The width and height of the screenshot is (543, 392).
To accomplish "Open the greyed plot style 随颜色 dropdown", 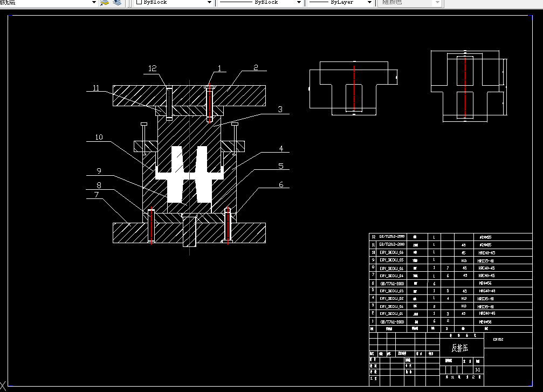I will tap(437, 2).
